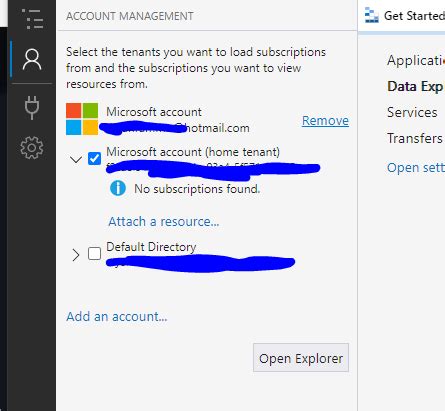The width and height of the screenshot is (445, 411).
Task: Click the Microsoft logo next to the account
Action: [x=82, y=119]
